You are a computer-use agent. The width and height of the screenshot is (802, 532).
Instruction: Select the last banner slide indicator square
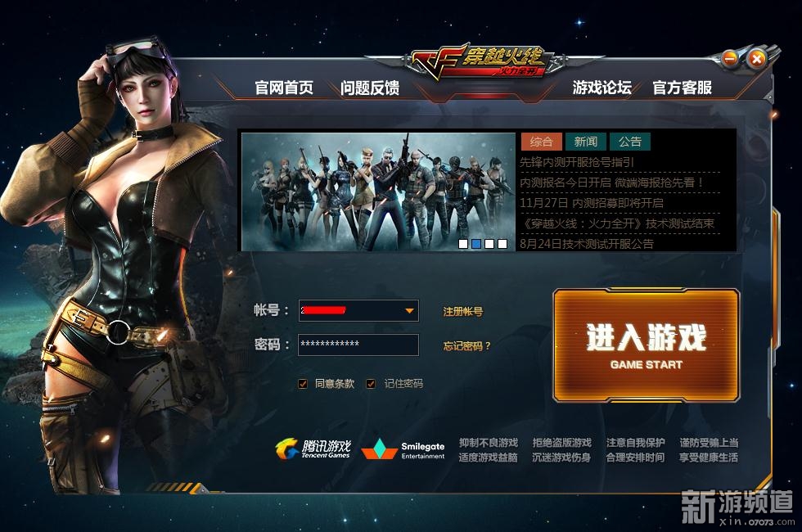point(502,244)
